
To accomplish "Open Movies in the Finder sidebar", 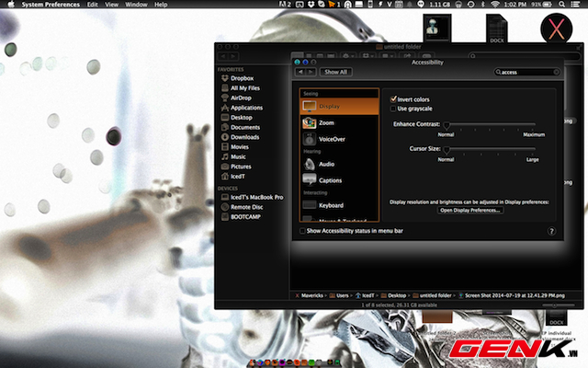I will point(235,147).
